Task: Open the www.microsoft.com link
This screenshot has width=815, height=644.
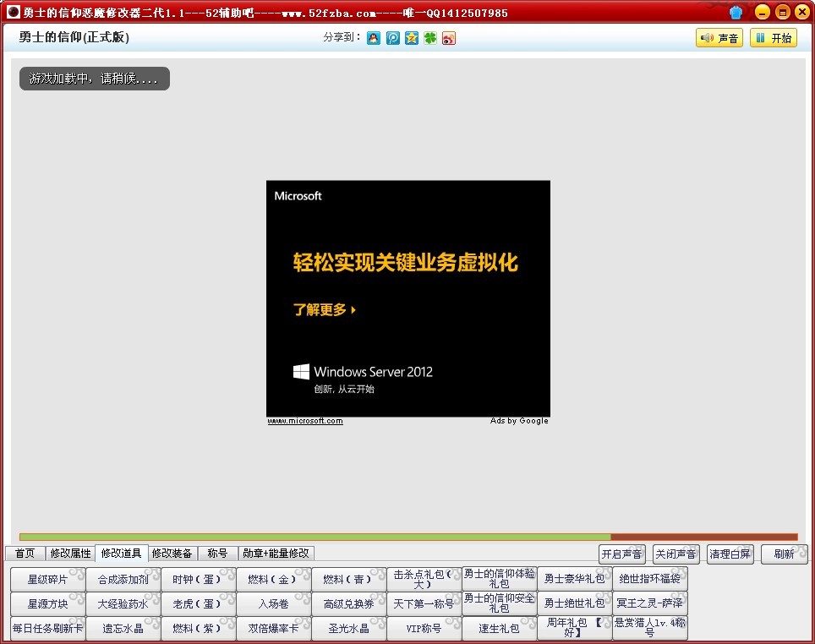Action: click(x=305, y=421)
